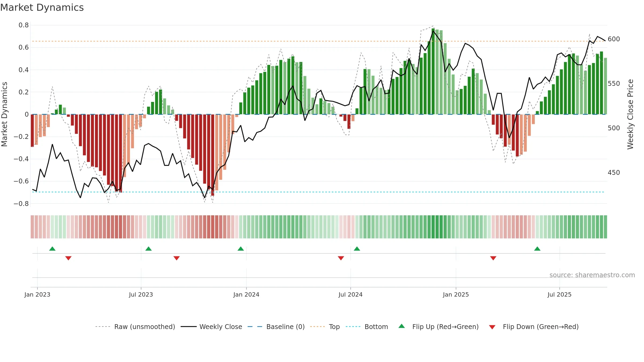Select the flip-down marker just before Jul 2024
The height and width of the screenshot is (362, 644).
pyautogui.click(x=341, y=258)
